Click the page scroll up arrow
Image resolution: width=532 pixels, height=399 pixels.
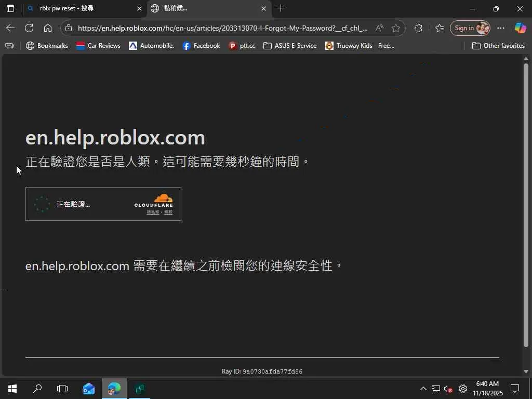(526, 59)
